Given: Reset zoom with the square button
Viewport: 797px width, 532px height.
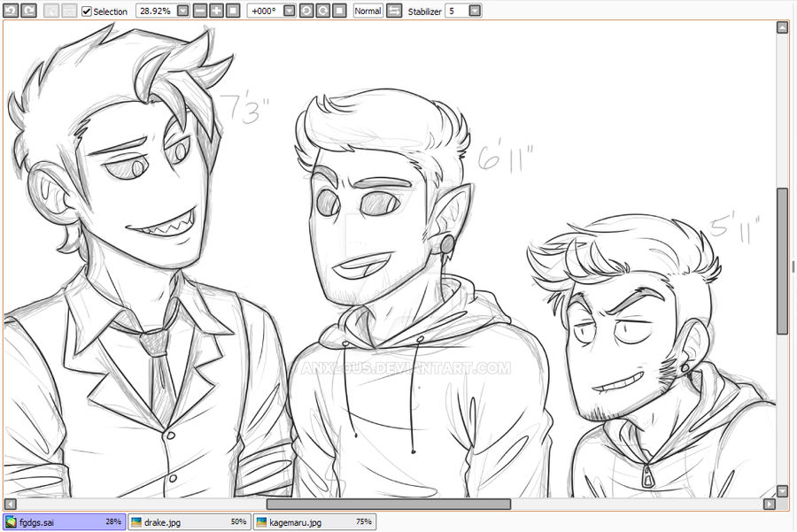Looking at the screenshot, I should [x=233, y=11].
